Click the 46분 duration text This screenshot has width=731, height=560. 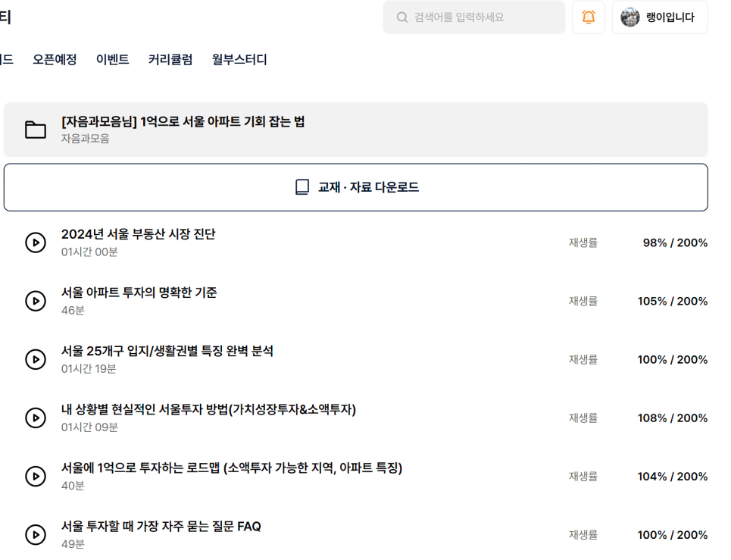73,310
